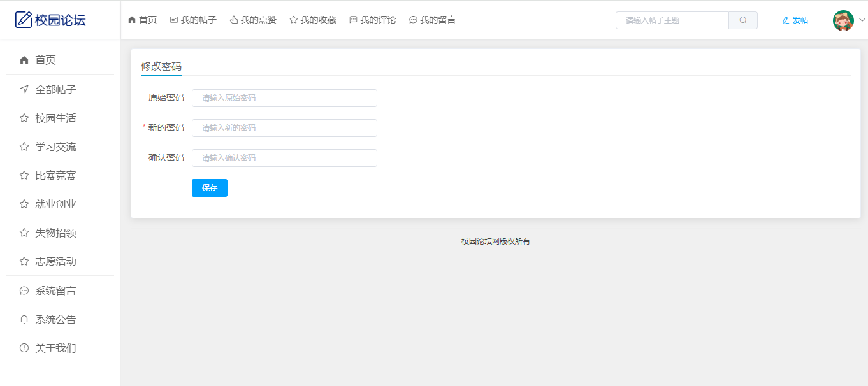Click the search magnifier icon button
868x386 pixels.
pos(742,20)
